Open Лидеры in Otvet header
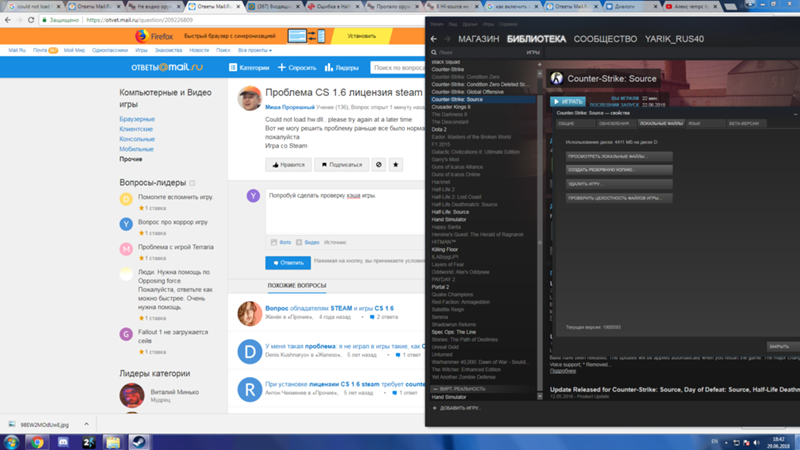This screenshot has height=450, width=800. (341, 67)
